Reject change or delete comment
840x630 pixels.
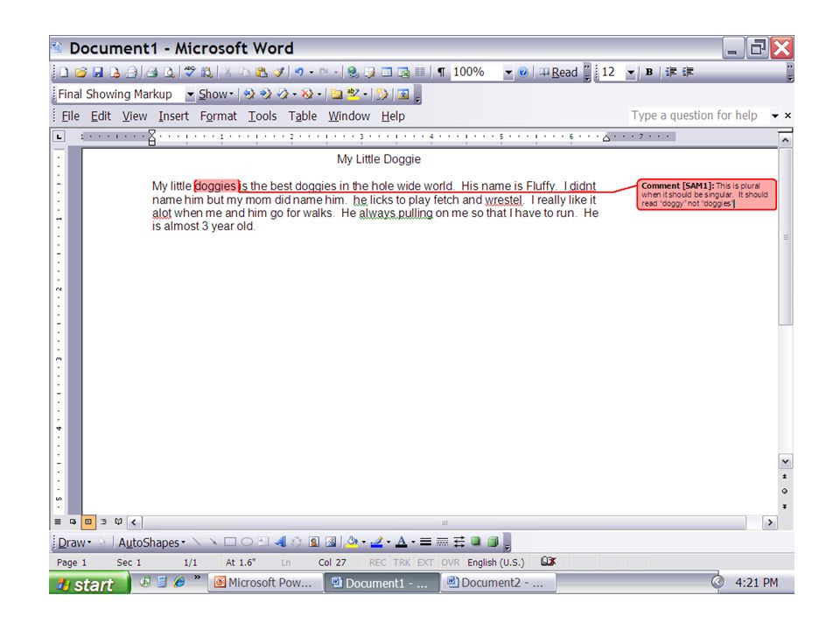pos(307,94)
